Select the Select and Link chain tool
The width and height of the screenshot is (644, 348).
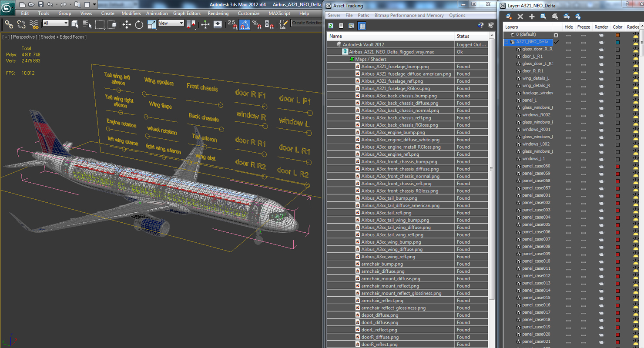(9, 24)
